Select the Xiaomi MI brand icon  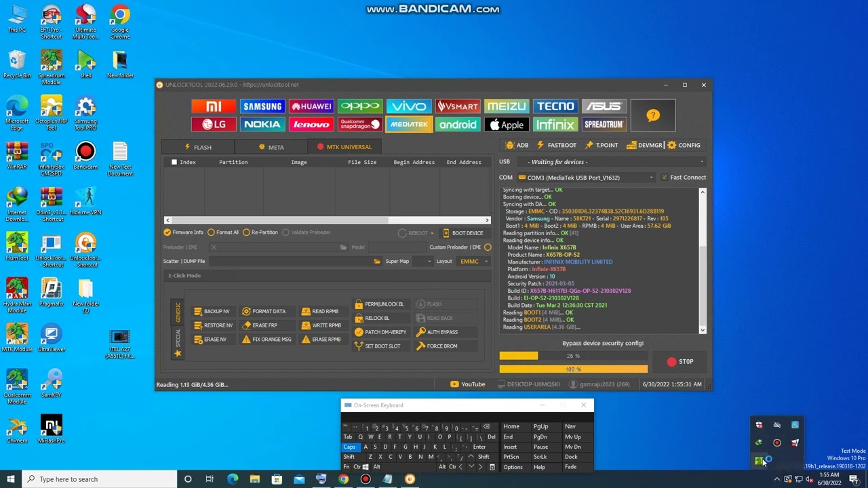pyautogui.click(x=214, y=106)
